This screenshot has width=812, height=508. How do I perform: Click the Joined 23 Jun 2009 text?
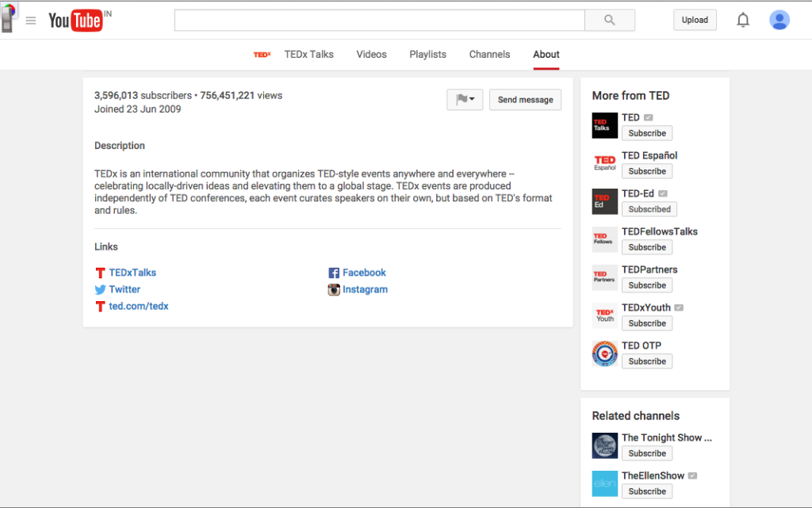pos(138,109)
